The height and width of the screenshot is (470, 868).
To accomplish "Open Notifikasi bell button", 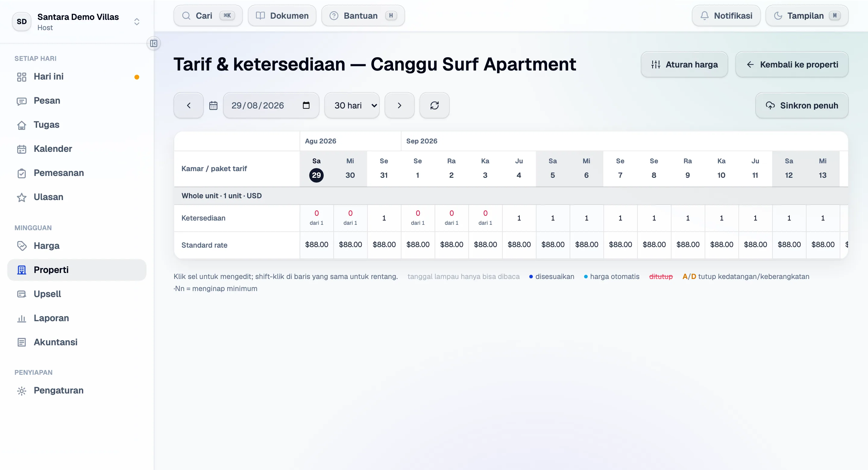I will tap(726, 15).
